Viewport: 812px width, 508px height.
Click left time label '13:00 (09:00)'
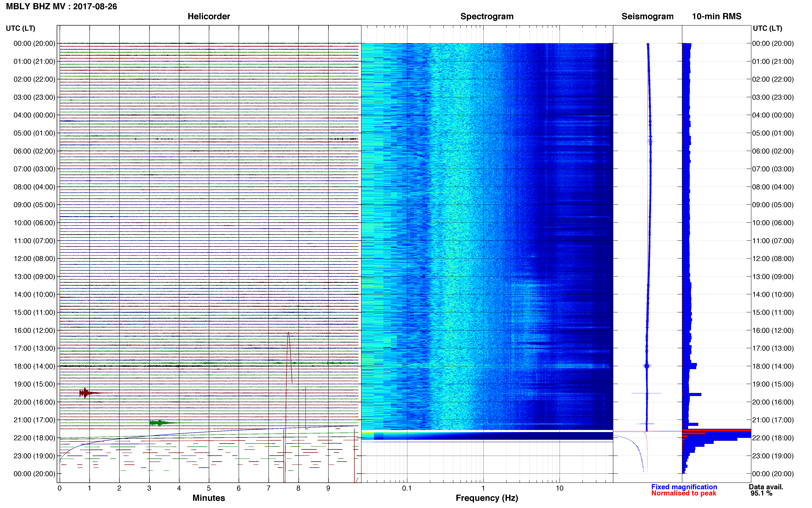pyautogui.click(x=34, y=277)
